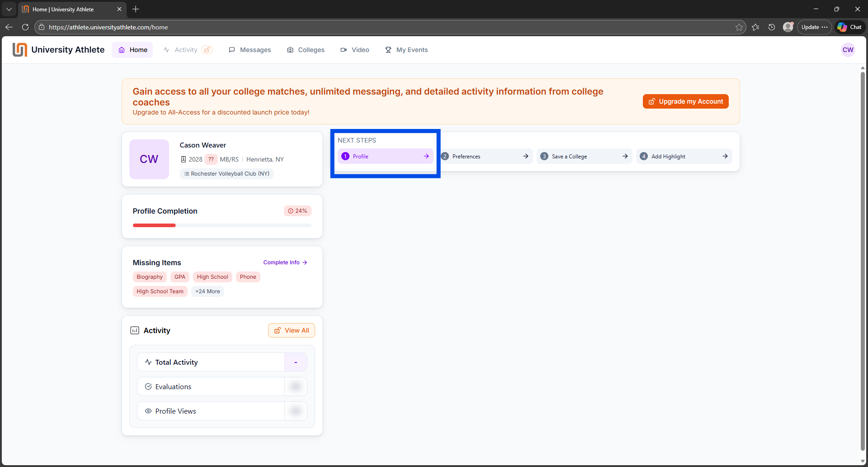Click the large CW profile avatar

pyautogui.click(x=149, y=159)
